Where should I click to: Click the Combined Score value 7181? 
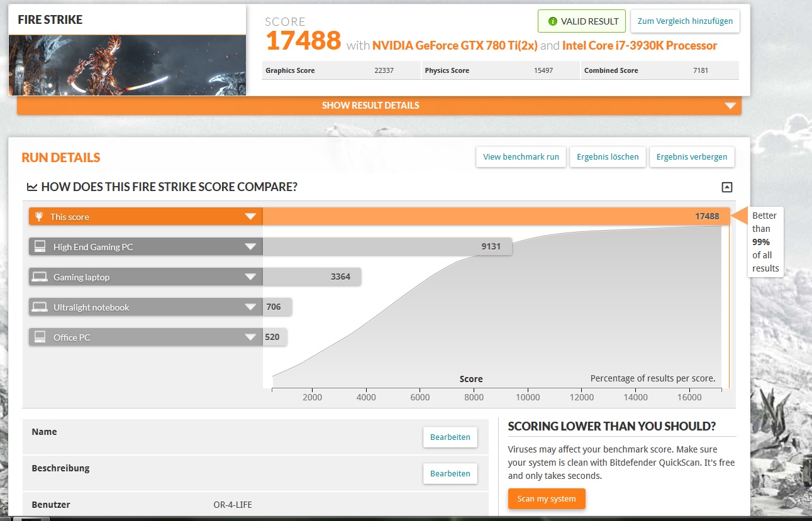click(701, 70)
